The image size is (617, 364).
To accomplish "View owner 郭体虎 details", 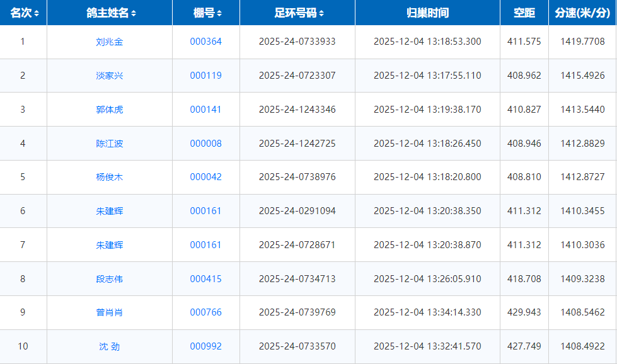I will click(110, 110).
